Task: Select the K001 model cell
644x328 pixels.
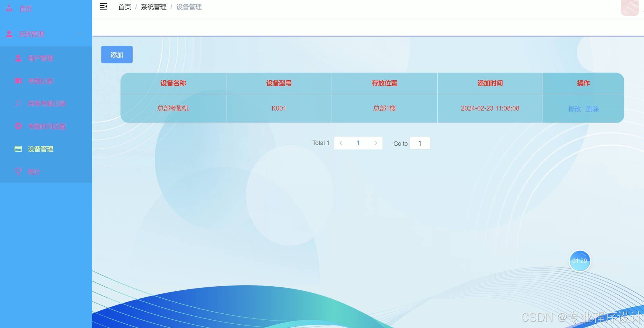Action: tap(279, 108)
